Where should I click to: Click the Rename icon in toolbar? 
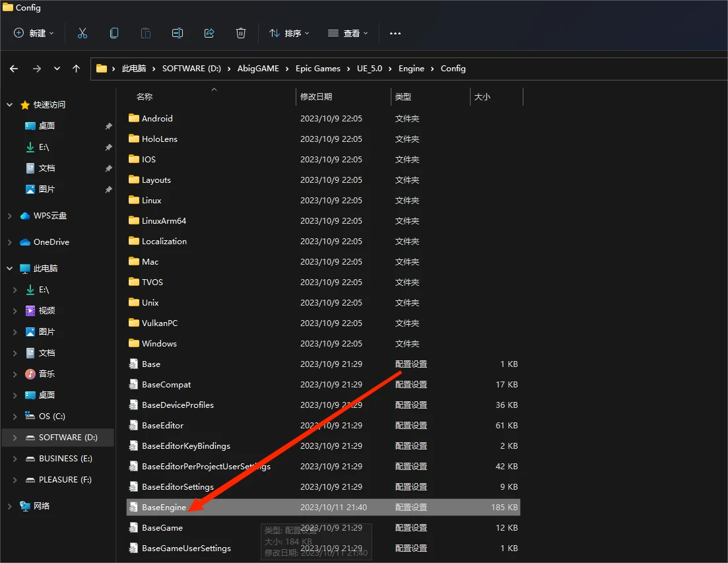tap(178, 33)
